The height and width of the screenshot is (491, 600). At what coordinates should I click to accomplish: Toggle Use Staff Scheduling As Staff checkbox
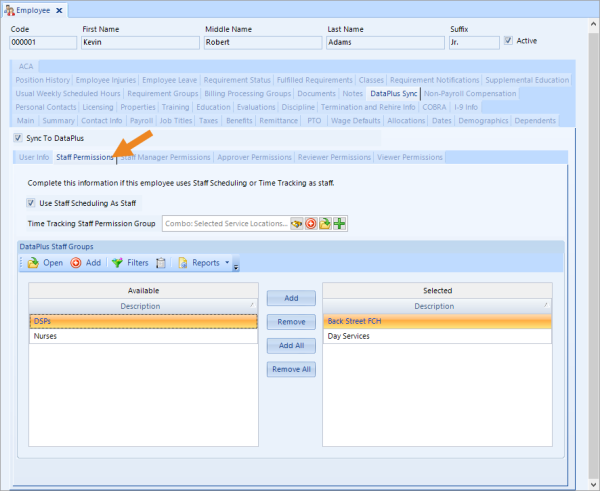click(x=31, y=203)
